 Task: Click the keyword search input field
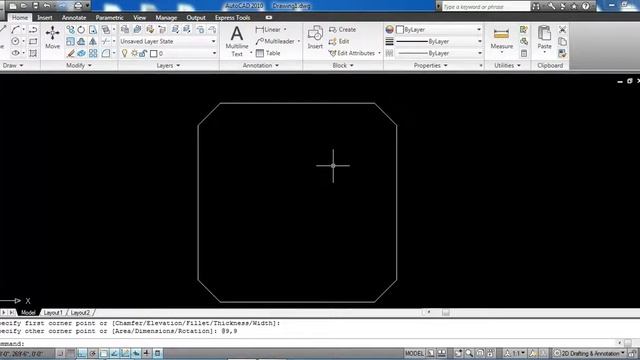(486, 7)
